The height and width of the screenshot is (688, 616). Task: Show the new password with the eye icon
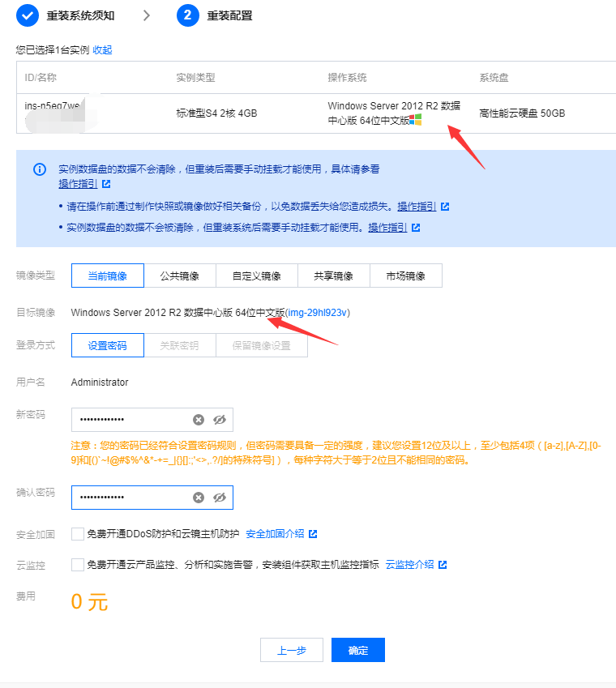220,420
